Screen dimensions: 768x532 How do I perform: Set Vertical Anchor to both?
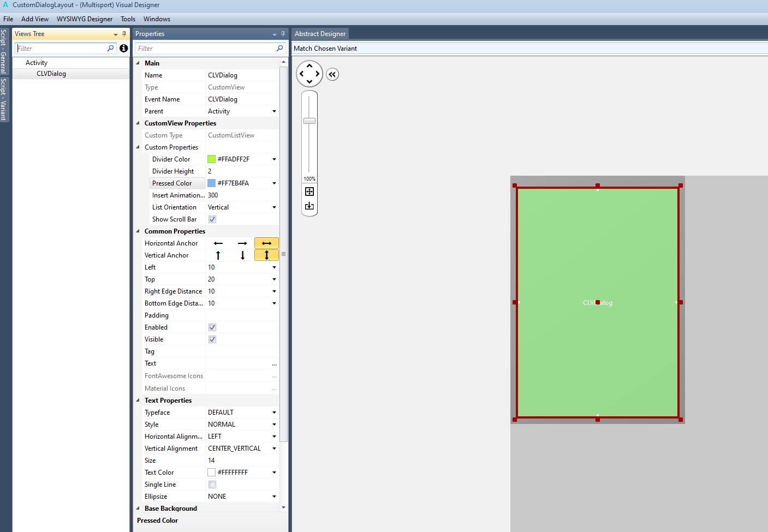pos(266,255)
